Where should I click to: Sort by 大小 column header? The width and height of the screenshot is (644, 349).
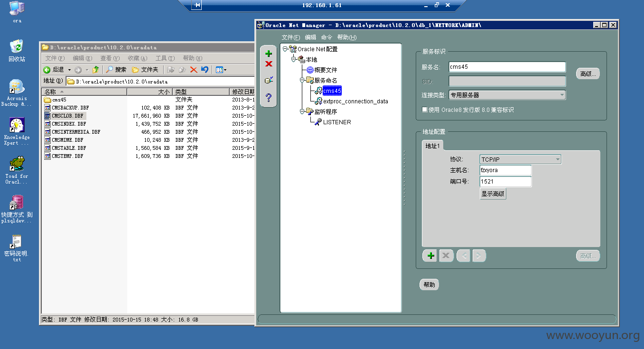pos(149,92)
